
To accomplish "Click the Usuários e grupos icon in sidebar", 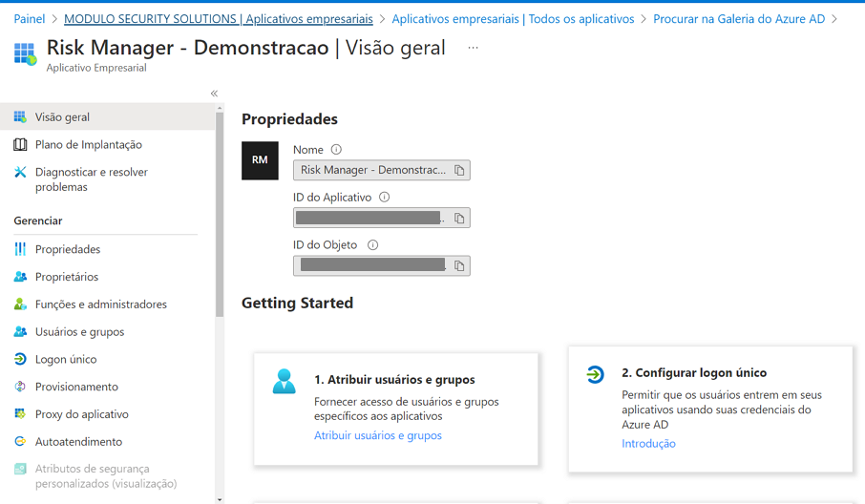I will (20, 332).
